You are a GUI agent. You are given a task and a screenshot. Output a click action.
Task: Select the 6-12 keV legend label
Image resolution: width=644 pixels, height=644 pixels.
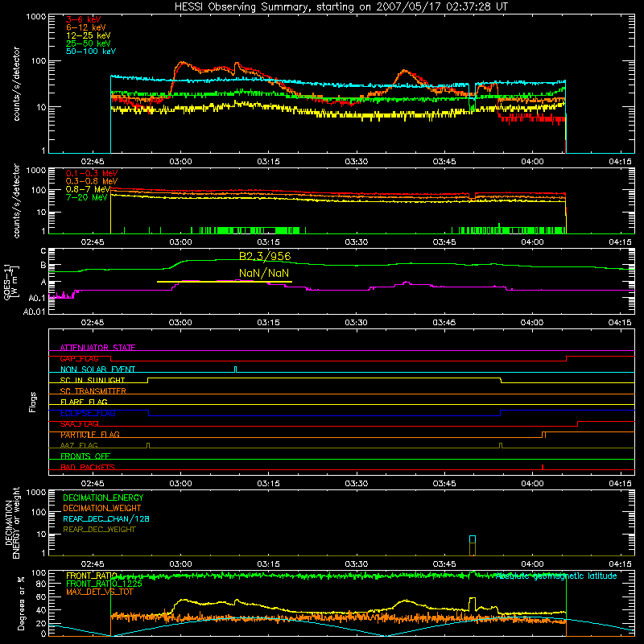click(86, 27)
